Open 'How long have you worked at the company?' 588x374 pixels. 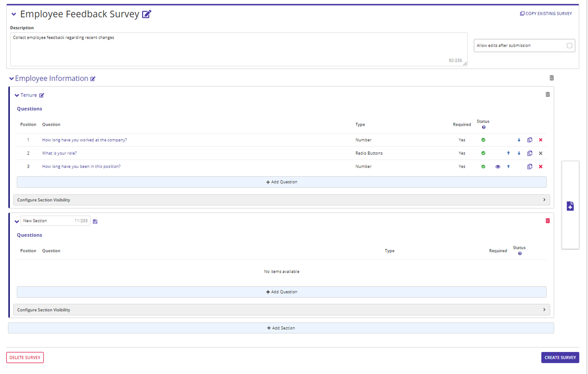pyautogui.click(x=85, y=140)
